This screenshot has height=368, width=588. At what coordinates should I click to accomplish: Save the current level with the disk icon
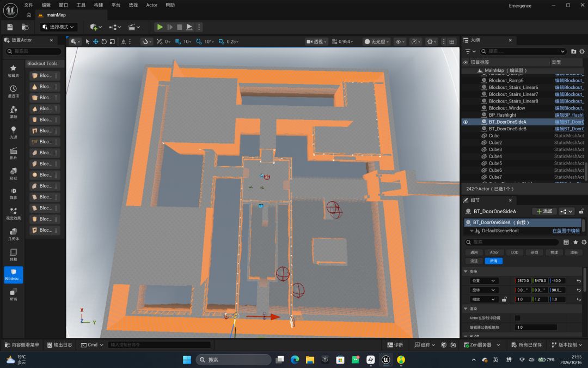10,27
